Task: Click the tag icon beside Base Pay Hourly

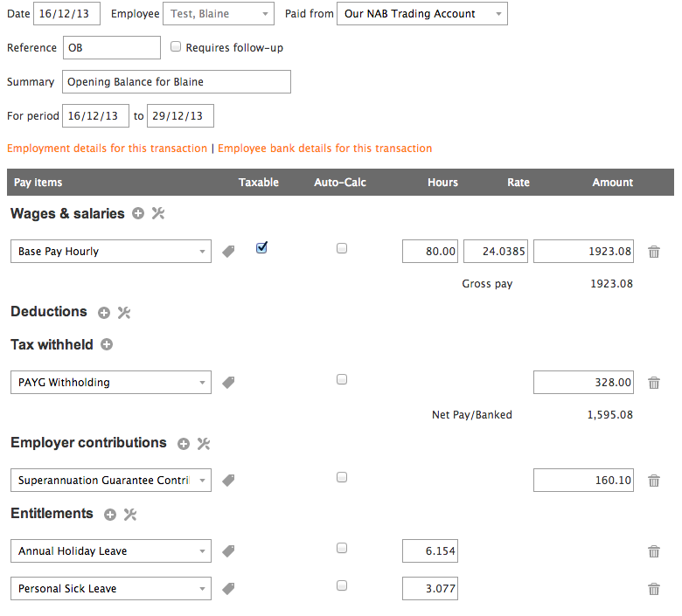Action: (228, 252)
